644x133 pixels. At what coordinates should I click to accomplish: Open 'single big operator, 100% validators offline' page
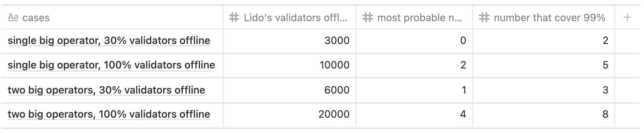111,65
